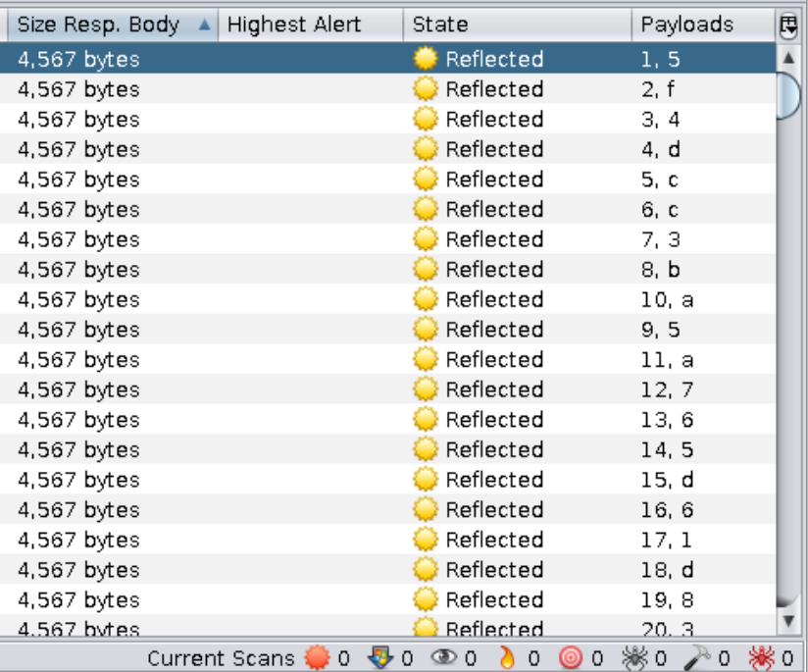Click the Reflected sun icon for payload 15, d
The image size is (808, 672).
tap(425, 480)
